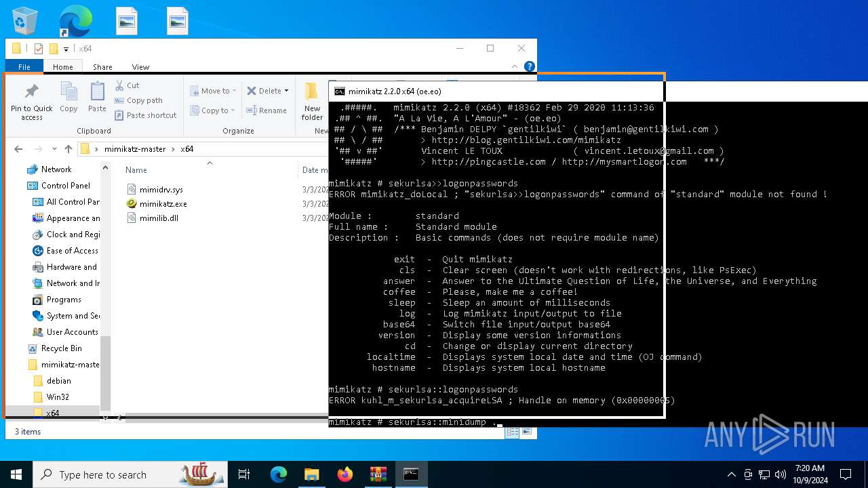
Task: Click the Paste ribbon button
Action: pos(97,98)
